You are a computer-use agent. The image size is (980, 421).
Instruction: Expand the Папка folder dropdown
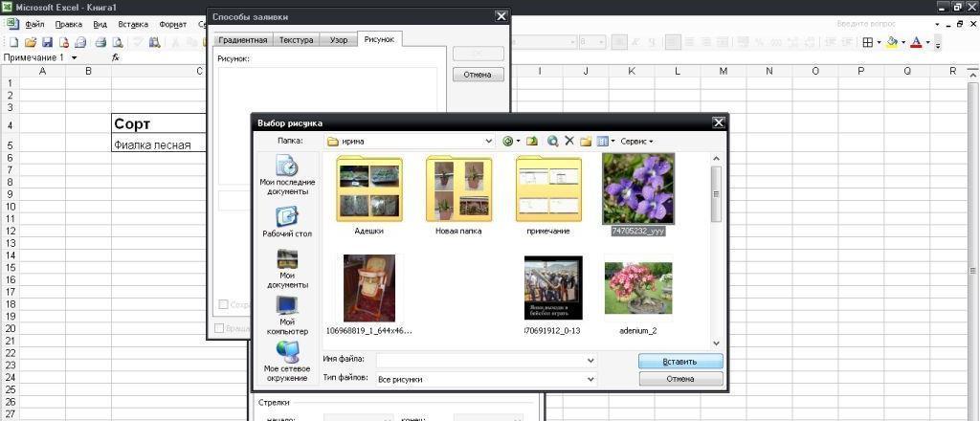tap(489, 141)
